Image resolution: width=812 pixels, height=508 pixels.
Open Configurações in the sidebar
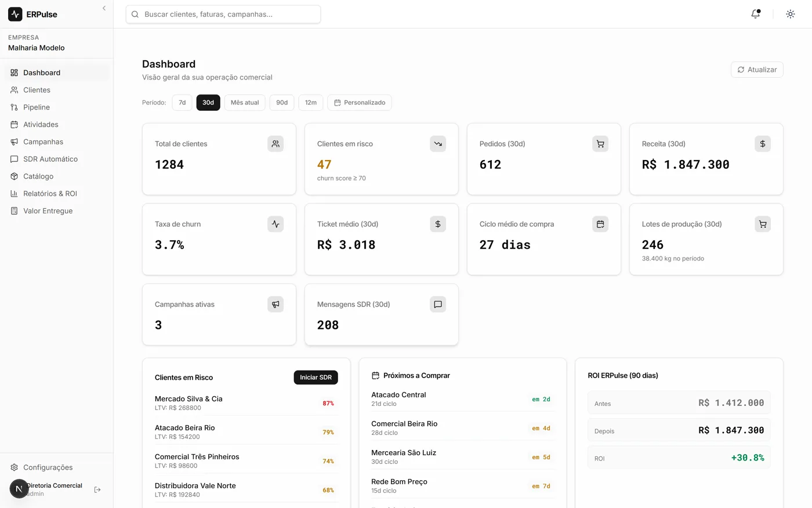click(x=57, y=467)
